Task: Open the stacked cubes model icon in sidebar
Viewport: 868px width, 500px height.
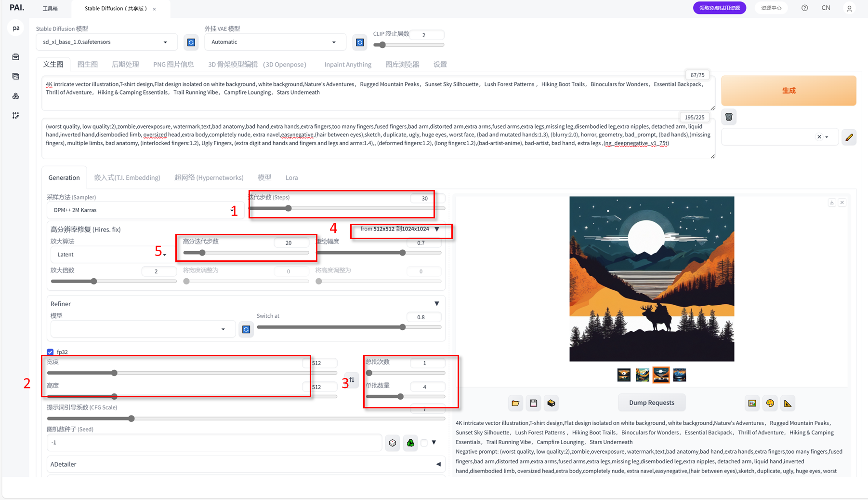Action: pos(16,96)
